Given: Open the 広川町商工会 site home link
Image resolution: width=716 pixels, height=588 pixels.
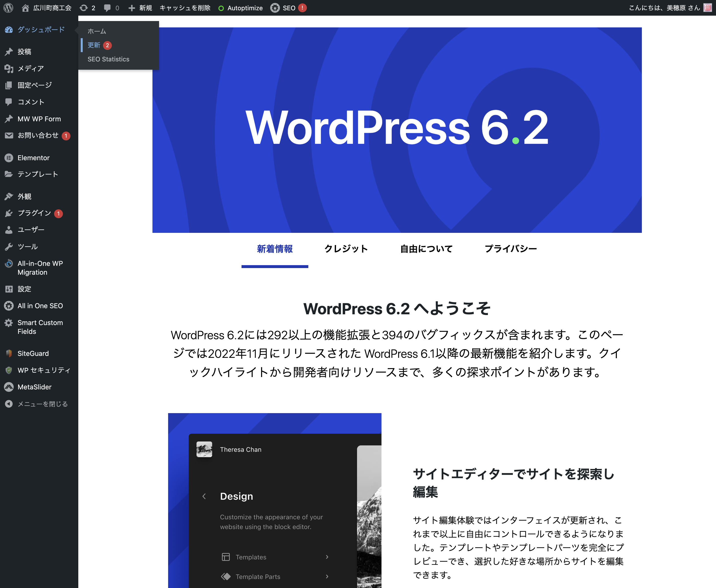Looking at the screenshot, I should (x=46, y=8).
